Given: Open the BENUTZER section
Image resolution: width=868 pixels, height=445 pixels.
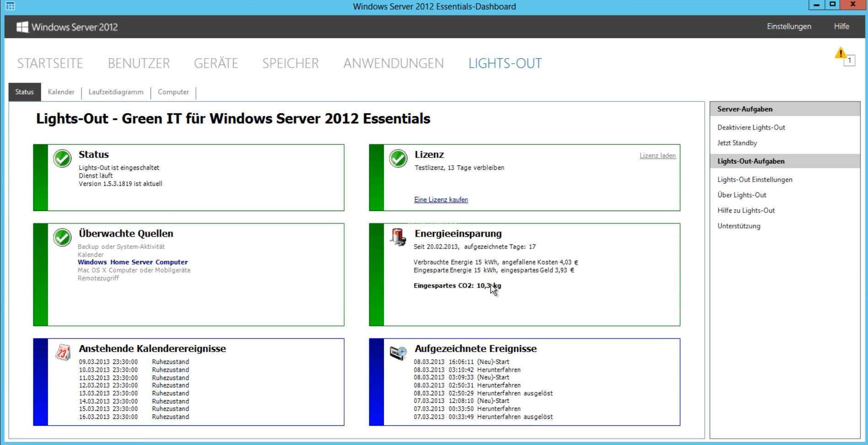Looking at the screenshot, I should [139, 63].
